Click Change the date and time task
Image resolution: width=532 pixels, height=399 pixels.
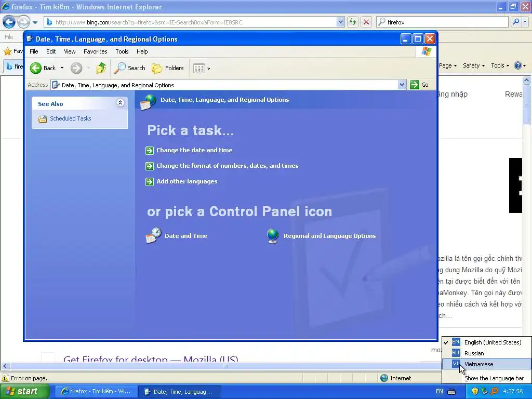click(x=194, y=150)
